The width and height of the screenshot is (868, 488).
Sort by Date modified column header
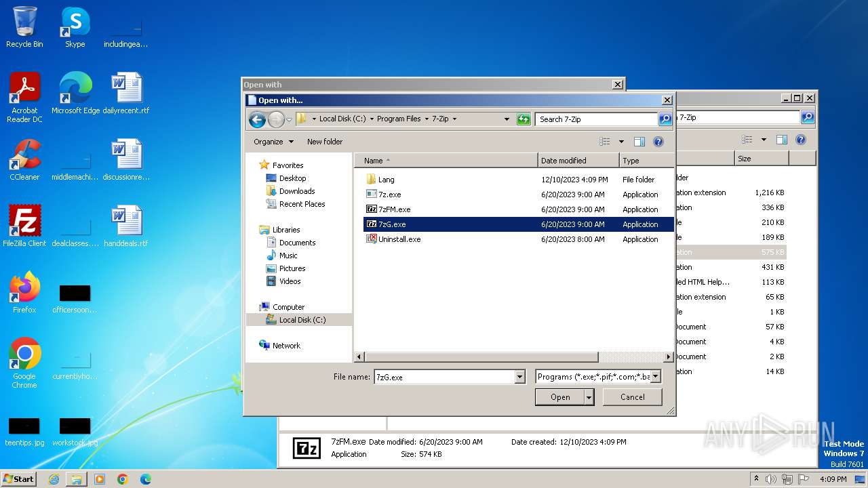[x=578, y=161]
